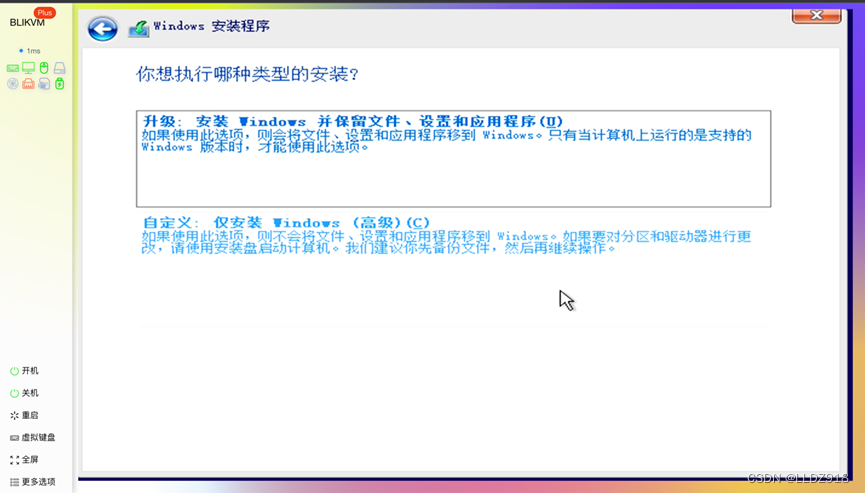Click the green monitor status icon
This screenshot has height=493, width=865.
(x=28, y=68)
